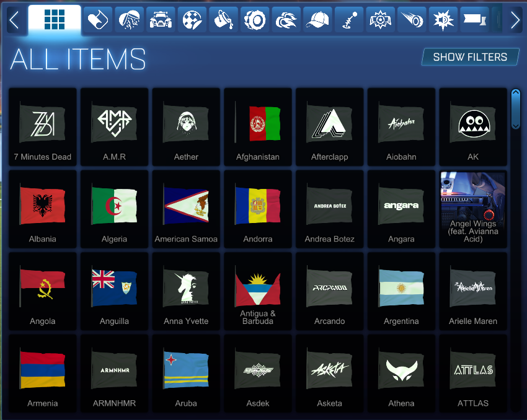The width and height of the screenshot is (527, 420).
Task: Pick the Antigua & Barbuda flag
Action: 258,291
